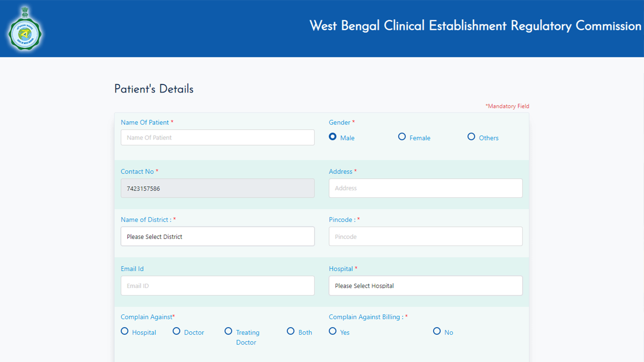The width and height of the screenshot is (644, 362).
Task: Click the Patient's Details heading
Action: point(154,89)
